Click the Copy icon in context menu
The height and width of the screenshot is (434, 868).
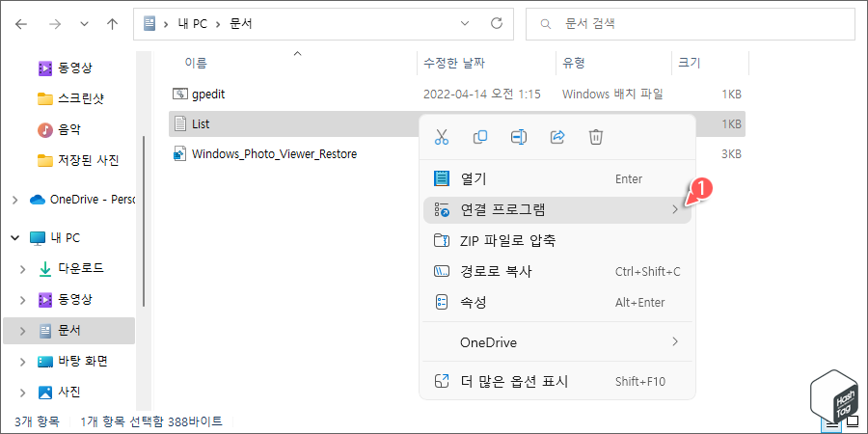click(480, 137)
